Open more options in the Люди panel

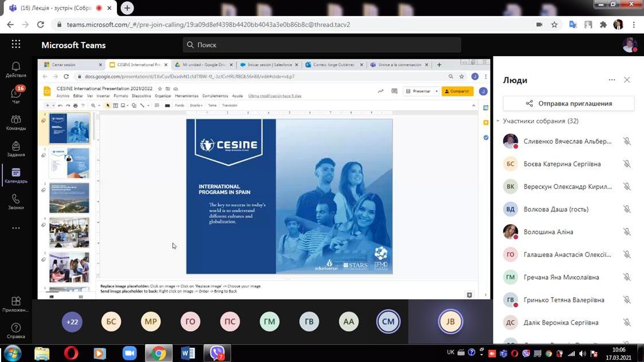612,80
